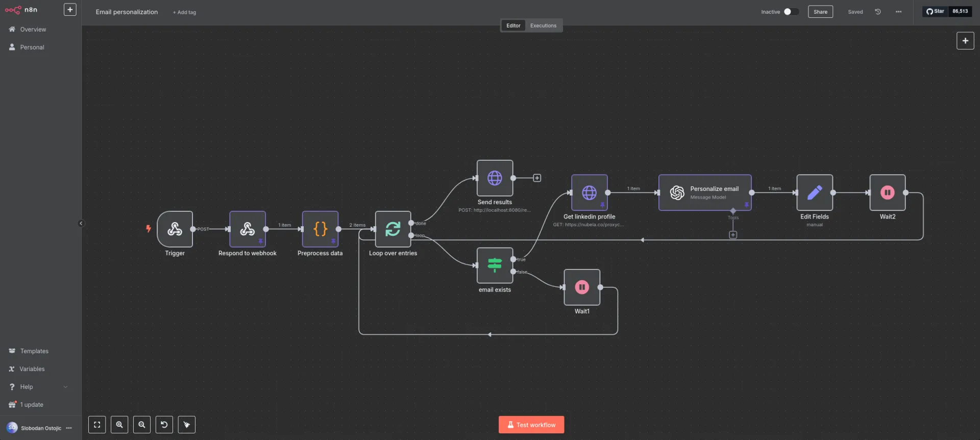The width and height of the screenshot is (980, 440).
Task: Click the SO user avatar
Action: 12,428
